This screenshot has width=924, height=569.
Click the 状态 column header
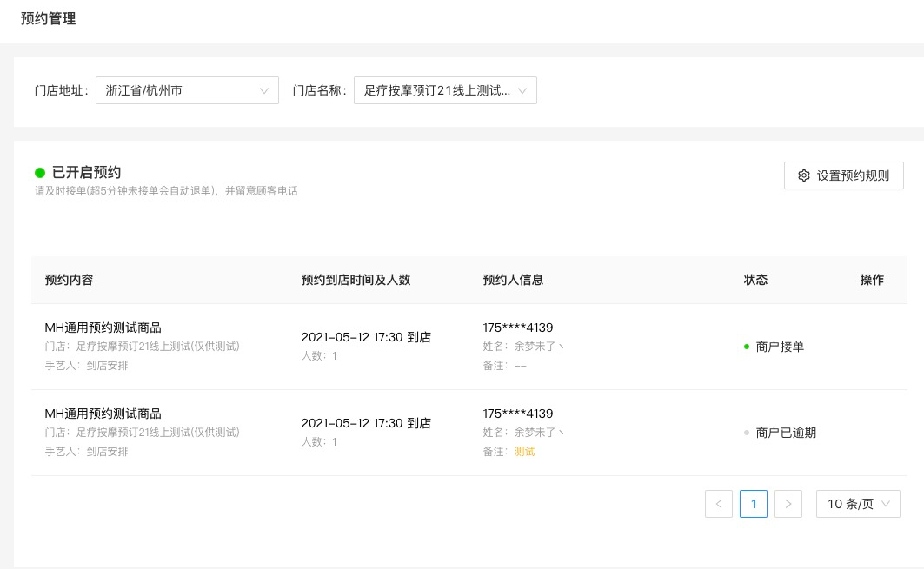click(756, 280)
